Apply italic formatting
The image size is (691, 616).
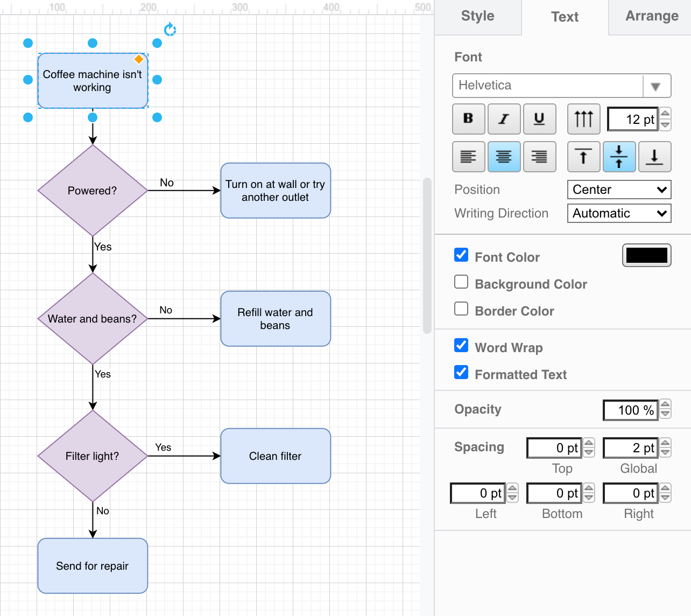point(504,118)
